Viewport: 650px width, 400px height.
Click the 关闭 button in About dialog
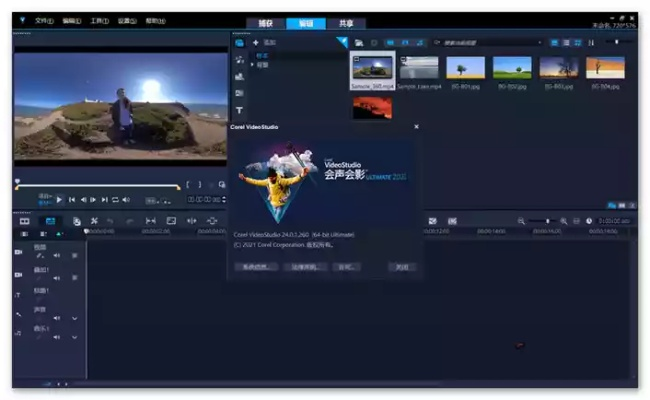point(401,267)
